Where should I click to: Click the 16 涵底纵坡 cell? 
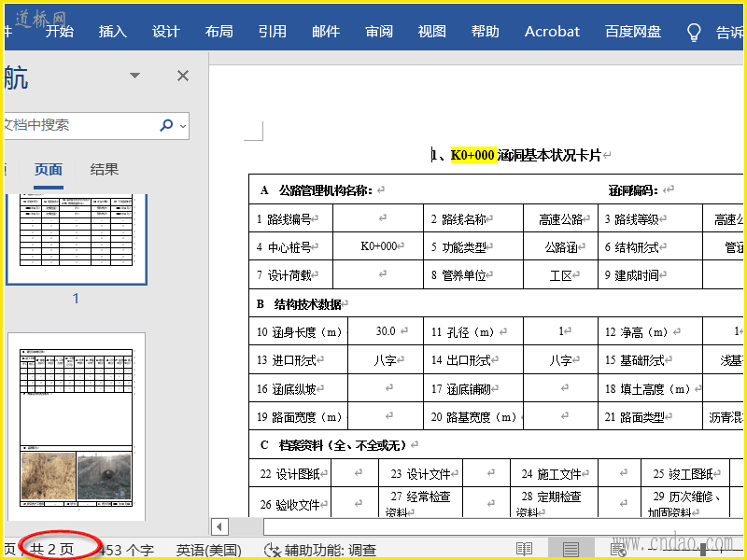298,388
